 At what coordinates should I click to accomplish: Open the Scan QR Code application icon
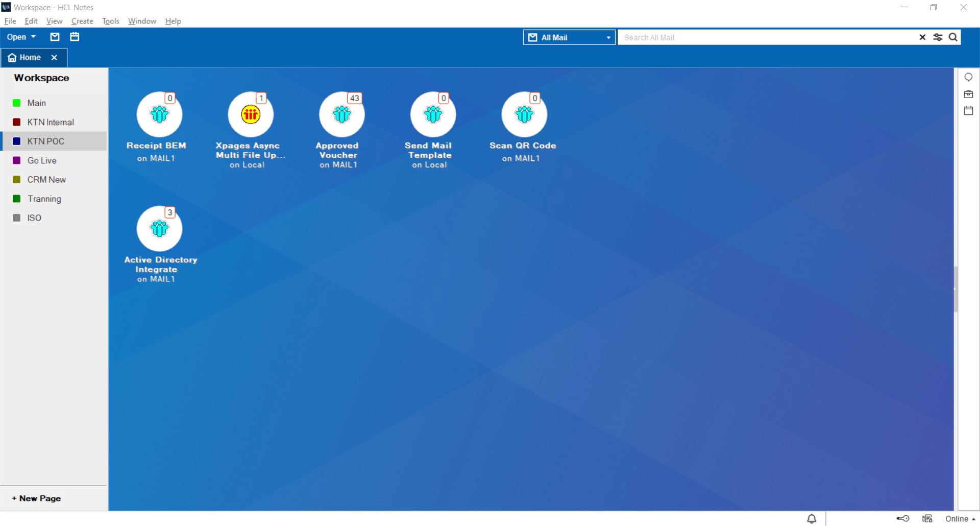(x=524, y=114)
